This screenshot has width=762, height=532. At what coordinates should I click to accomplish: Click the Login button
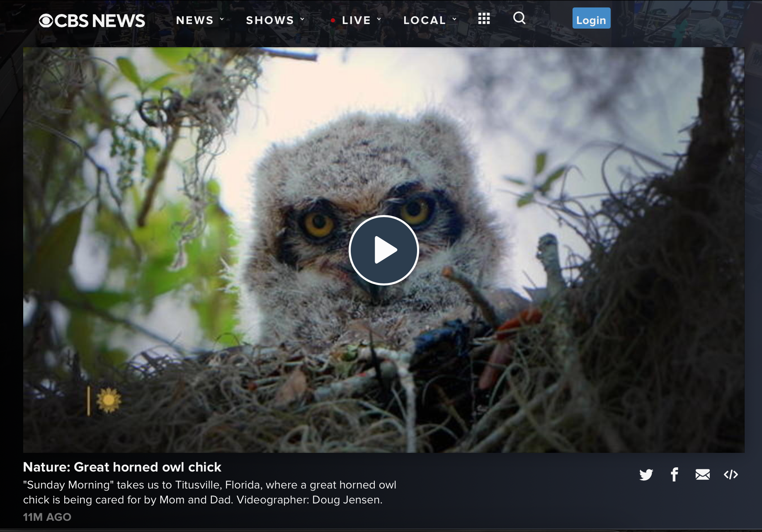tap(591, 18)
